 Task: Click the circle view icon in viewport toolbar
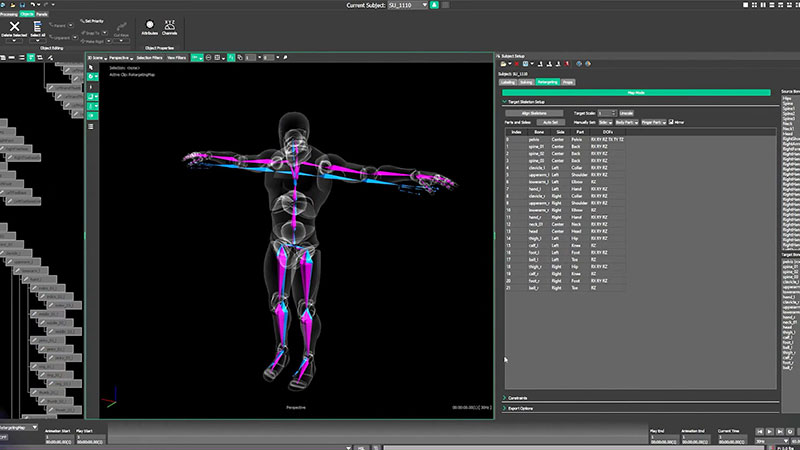coord(208,57)
